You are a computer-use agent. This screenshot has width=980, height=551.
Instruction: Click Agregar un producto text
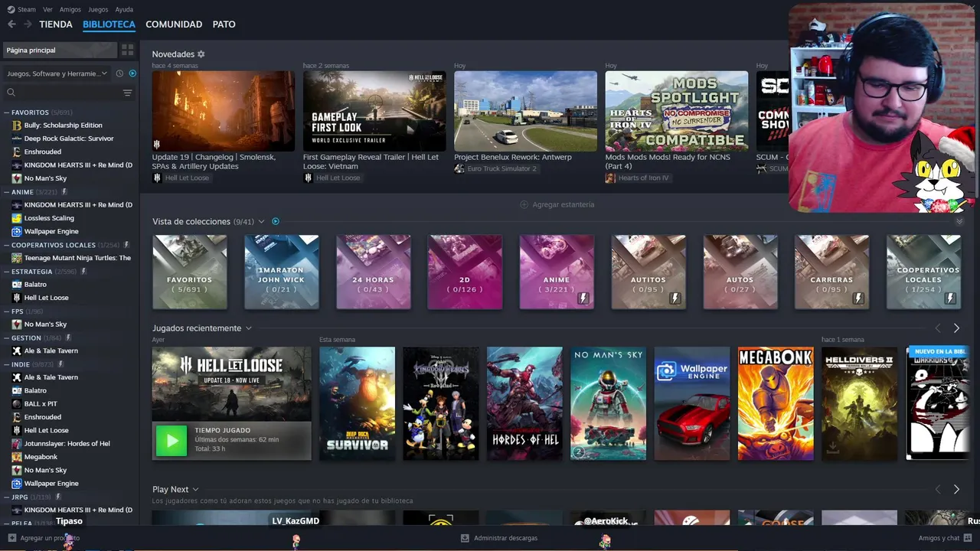tap(50, 538)
